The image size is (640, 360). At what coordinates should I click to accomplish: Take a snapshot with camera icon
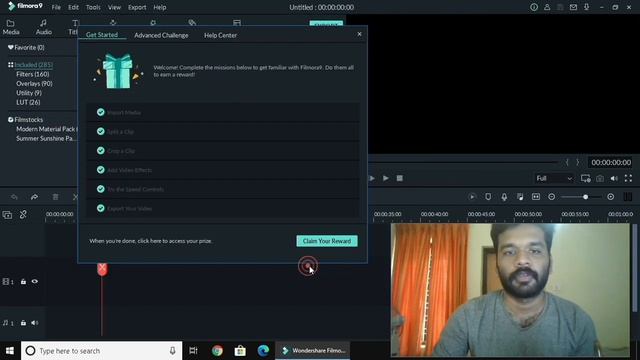click(x=600, y=178)
